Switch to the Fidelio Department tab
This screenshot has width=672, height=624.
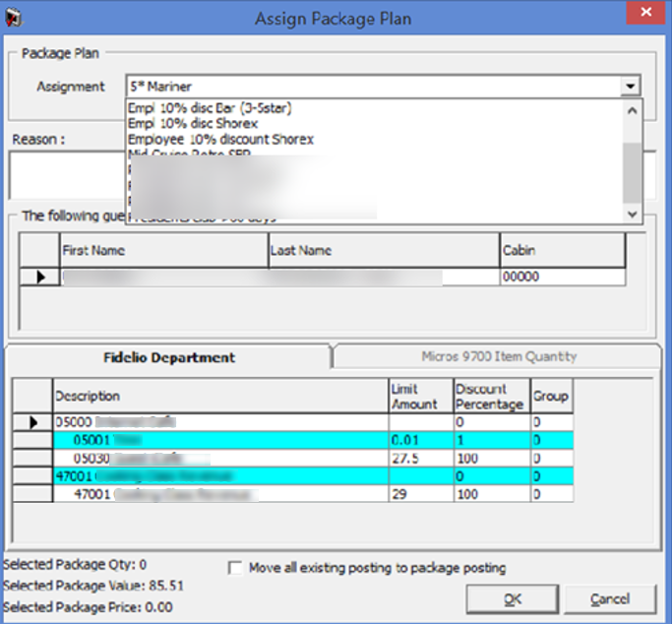click(169, 357)
